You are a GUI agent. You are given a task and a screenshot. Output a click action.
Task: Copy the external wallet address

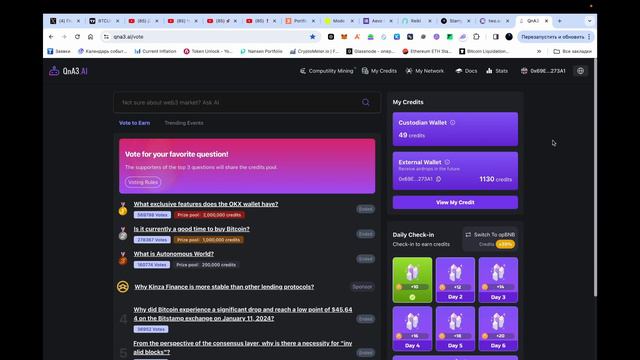tap(438, 179)
